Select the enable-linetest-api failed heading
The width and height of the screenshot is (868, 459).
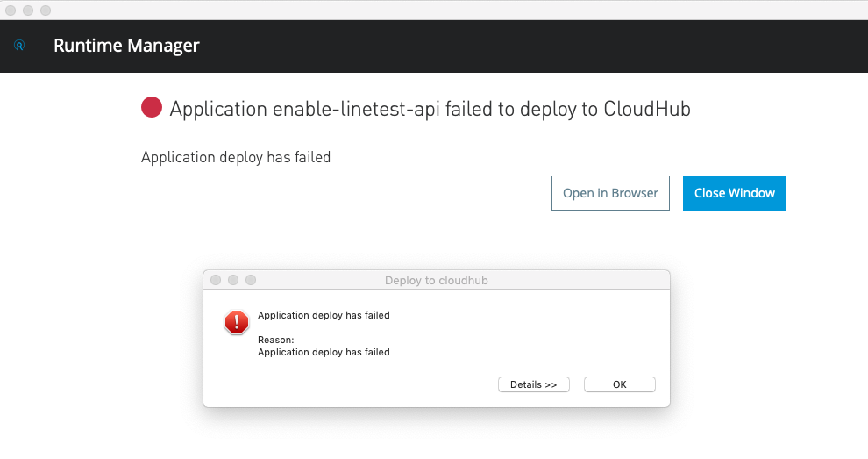coord(430,109)
